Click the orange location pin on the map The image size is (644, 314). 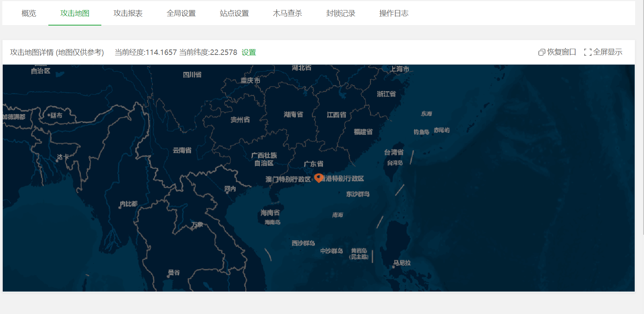coord(318,177)
